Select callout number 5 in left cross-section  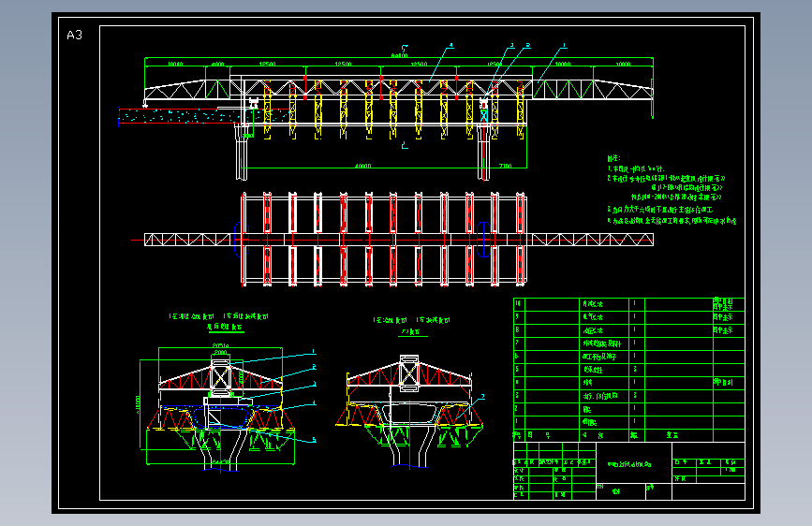click(314, 440)
